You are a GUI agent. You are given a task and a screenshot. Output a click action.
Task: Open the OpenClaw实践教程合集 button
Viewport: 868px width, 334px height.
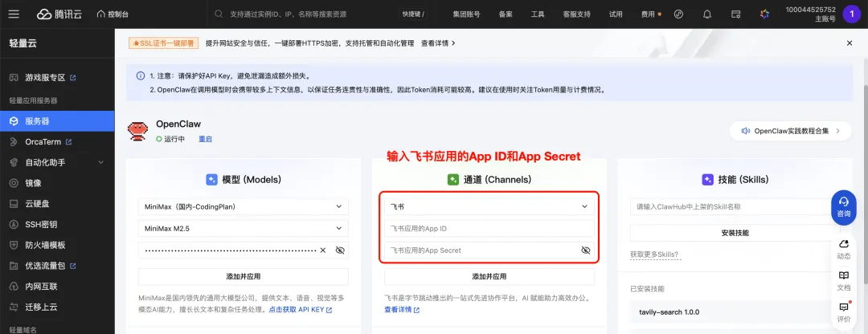pos(791,131)
